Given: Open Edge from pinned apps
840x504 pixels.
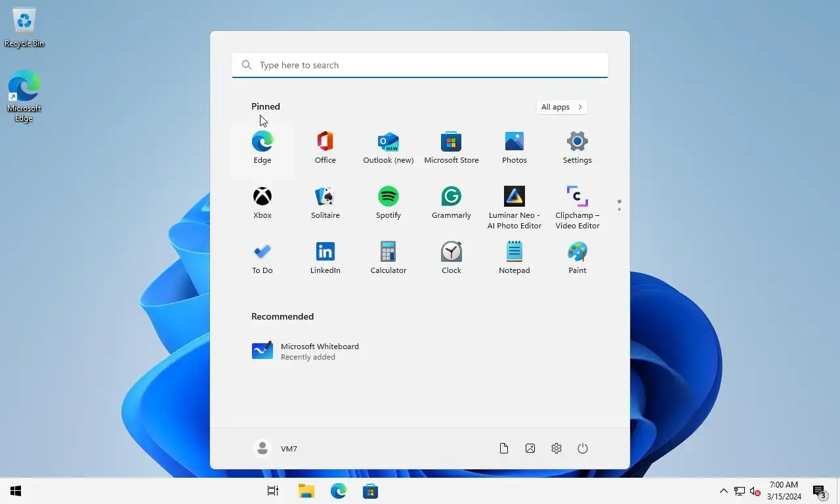Looking at the screenshot, I should coord(262,148).
